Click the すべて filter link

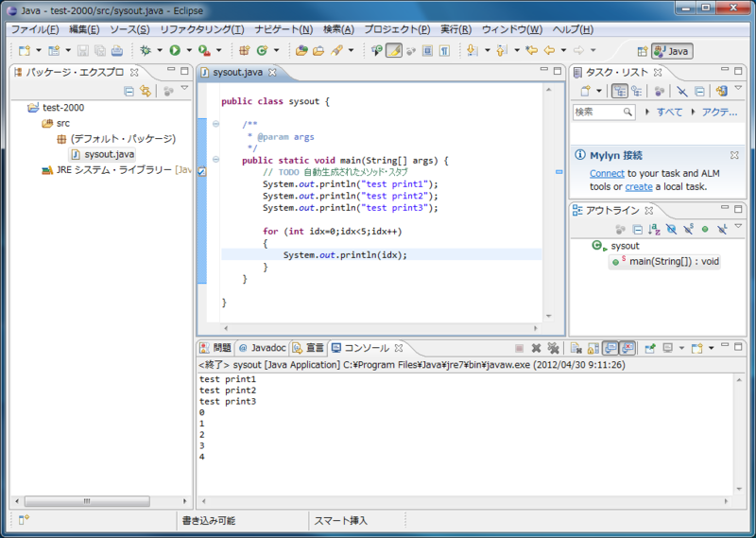(670, 112)
